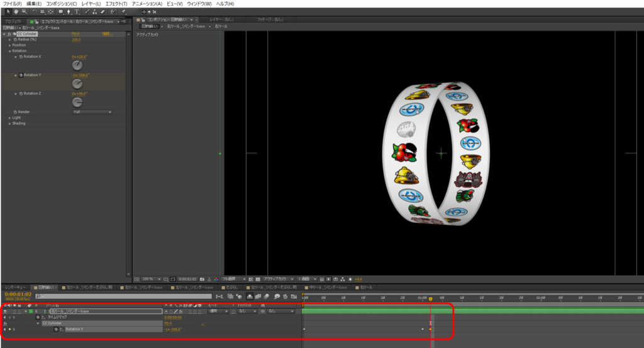Image resolution: width=644 pixels, height=348 pixels.
Task: Toggle Rotation X stopwatch
Action: pyautogui.click(x=21, y=57)
